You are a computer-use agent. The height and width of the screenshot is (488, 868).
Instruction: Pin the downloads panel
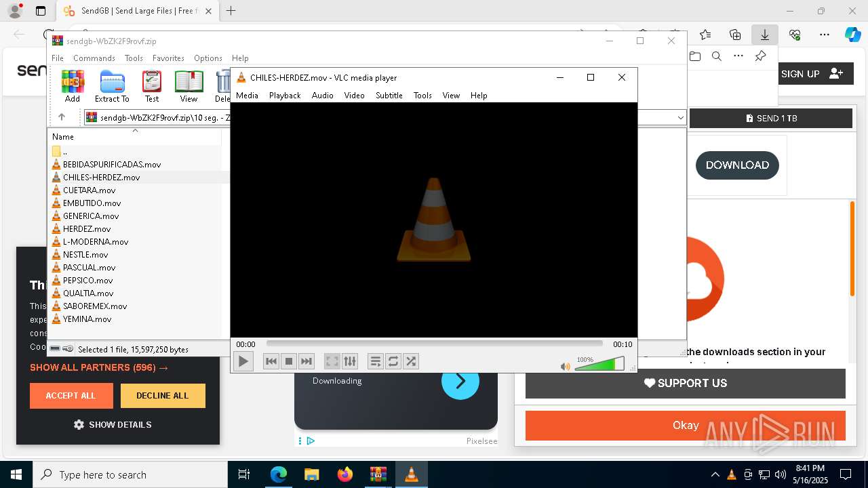point(760,56)
